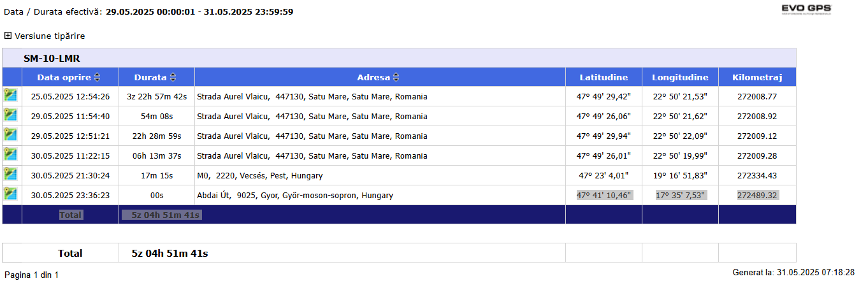Click the Kilometraj column header
Viewport: 868px width, 288px height.
(757, 77)
